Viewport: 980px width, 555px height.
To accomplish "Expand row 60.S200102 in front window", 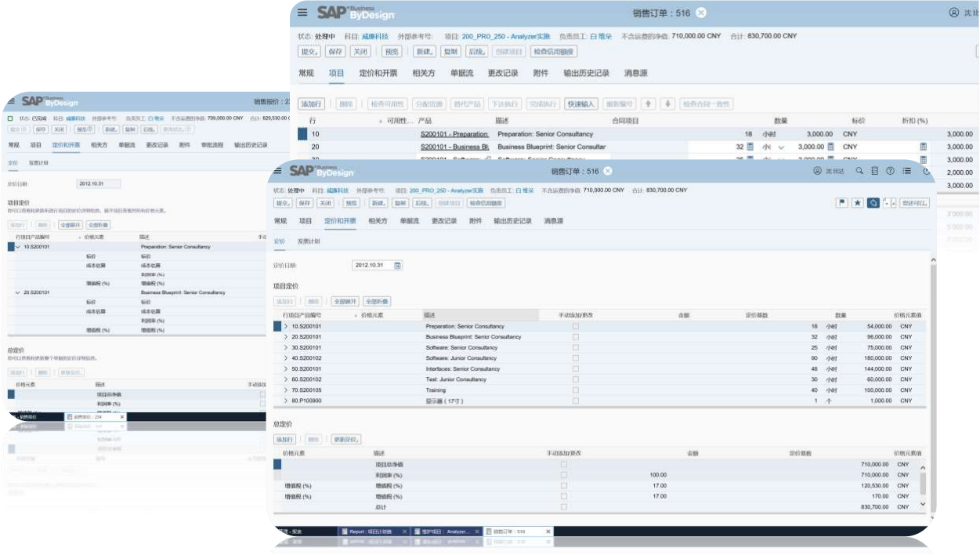I will pos(286,379).
